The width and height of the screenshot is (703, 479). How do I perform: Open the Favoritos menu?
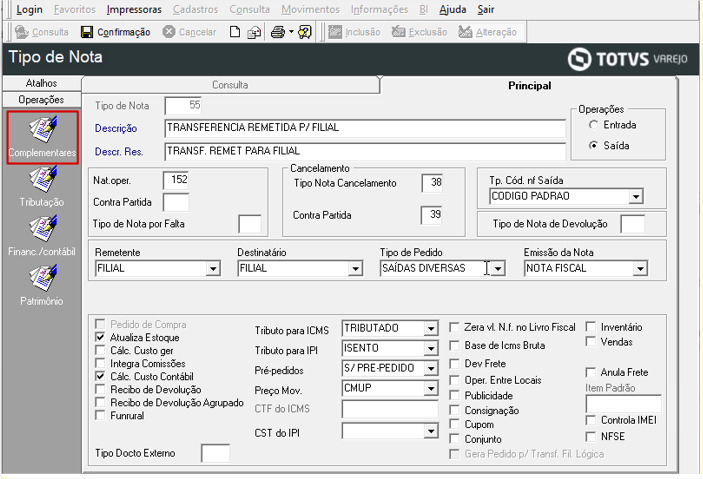[x=74, y=9]
